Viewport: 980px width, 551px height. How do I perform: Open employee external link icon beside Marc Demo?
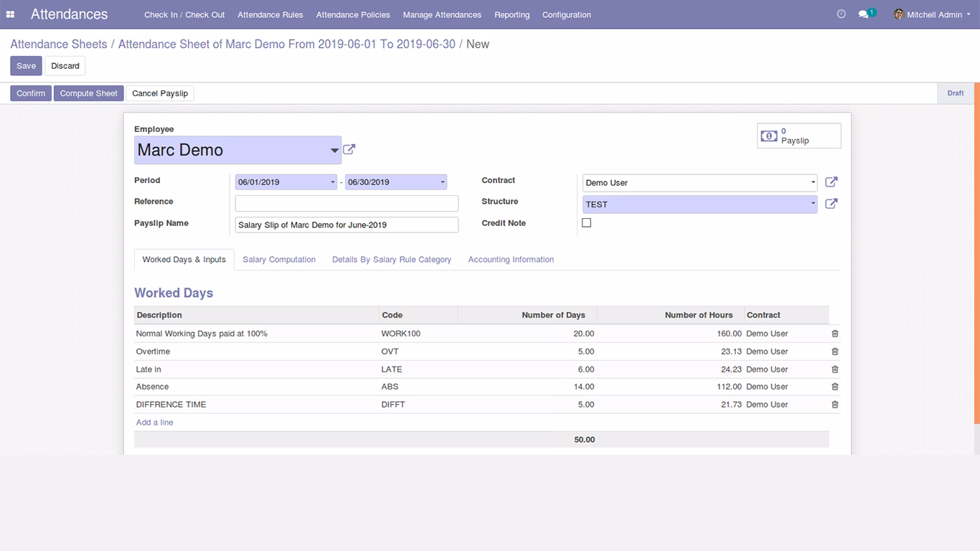(x=349, y=149)
